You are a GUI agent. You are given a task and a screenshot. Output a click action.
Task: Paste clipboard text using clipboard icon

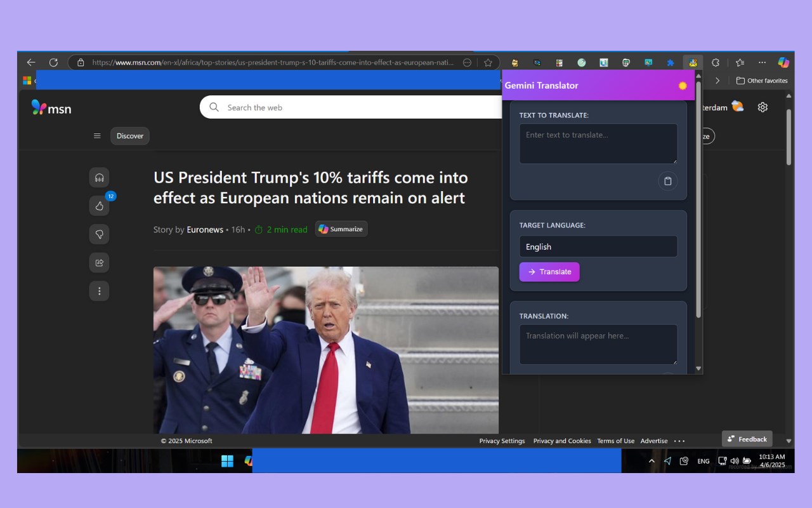(x=667, y=181)
